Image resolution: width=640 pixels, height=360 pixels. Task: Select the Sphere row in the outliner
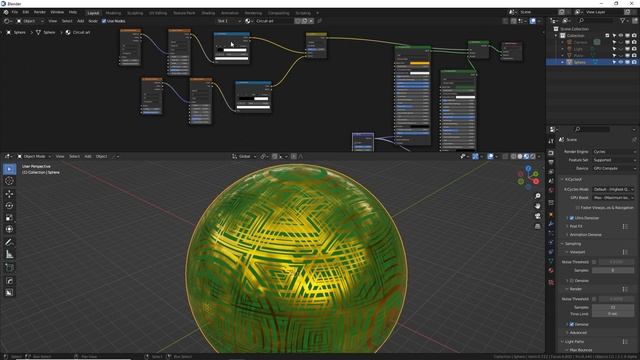click(592, 62)
